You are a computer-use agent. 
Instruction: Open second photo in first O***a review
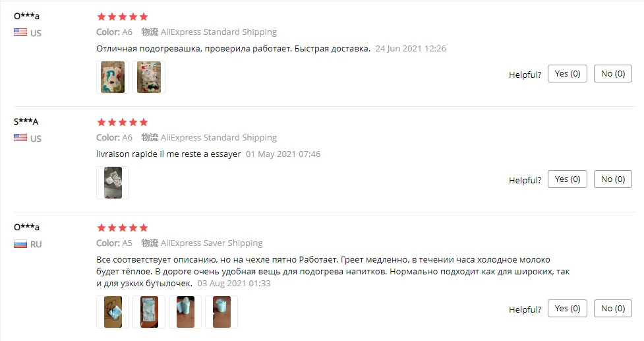(x=149, y=77)
